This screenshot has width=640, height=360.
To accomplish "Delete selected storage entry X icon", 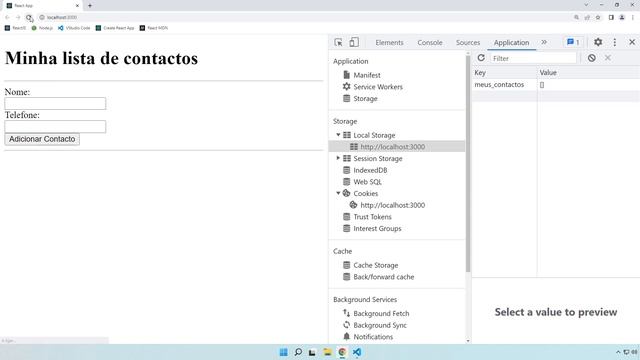I will coord(608,58).
